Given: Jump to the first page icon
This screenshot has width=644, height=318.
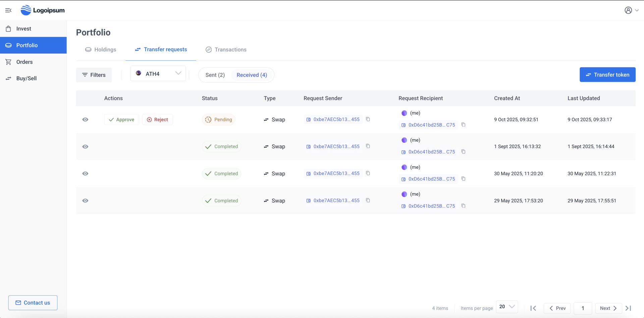Looking at the screenshot, I should pos(533,308).
